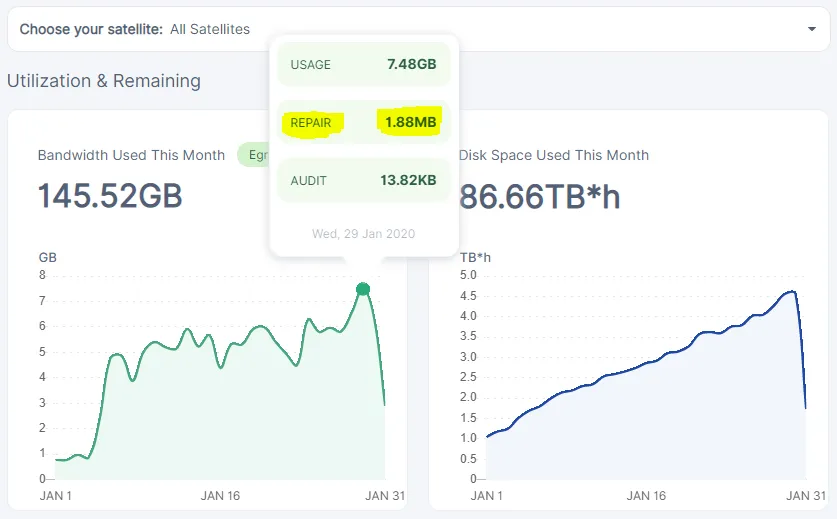Click the 'All Satellites' selection text

click(210, 30)
